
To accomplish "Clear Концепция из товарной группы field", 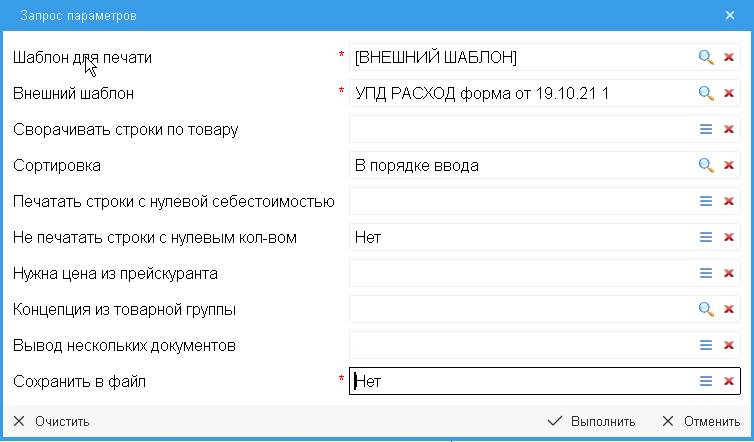I will point(729,310).
